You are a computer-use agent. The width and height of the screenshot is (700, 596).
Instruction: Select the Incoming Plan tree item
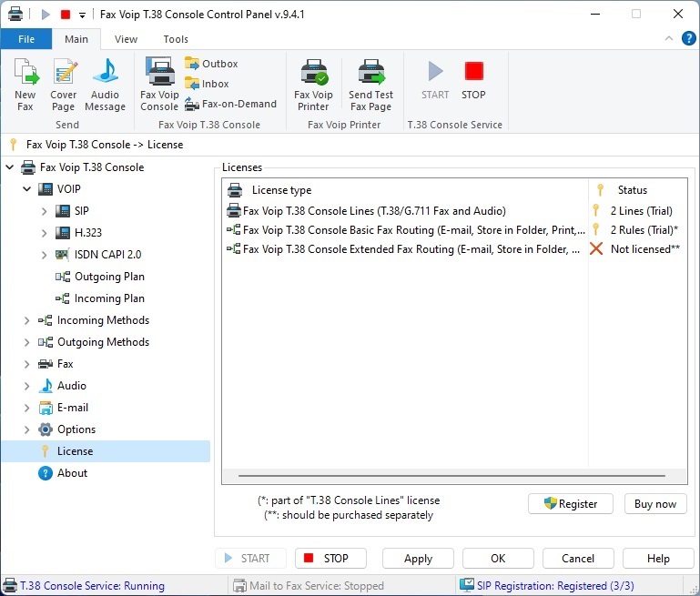pyautogui.click(x=109, y=298)
